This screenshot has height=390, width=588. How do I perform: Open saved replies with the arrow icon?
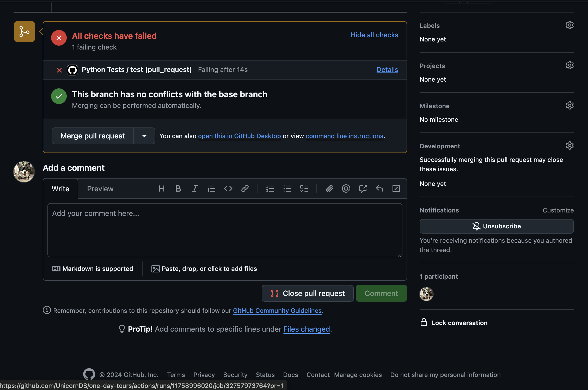tap(379, 188)
